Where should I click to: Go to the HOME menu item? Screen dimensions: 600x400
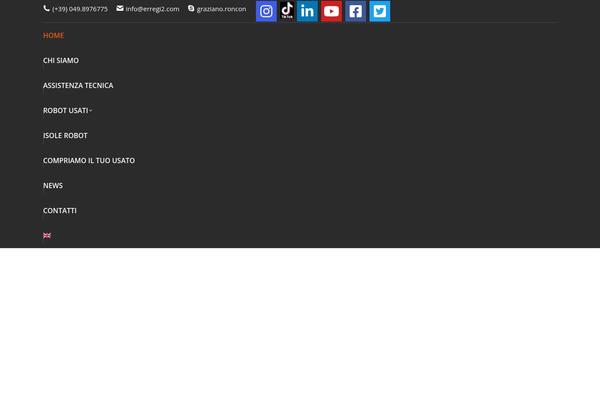pyautogui.click(x=54, y=35)
